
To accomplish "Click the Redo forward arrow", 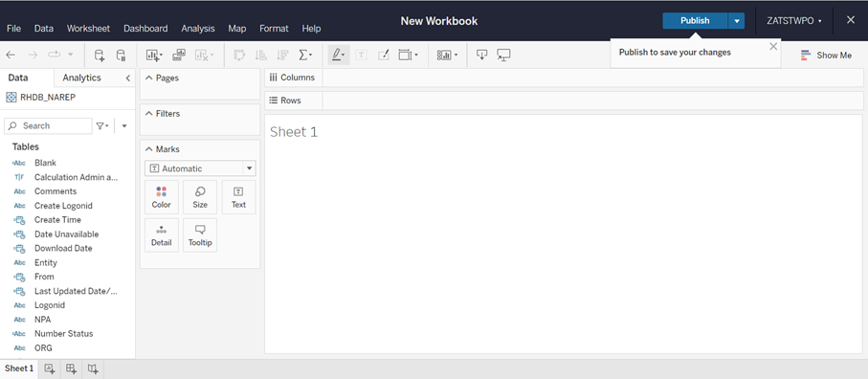I will [x=33, y=55].
